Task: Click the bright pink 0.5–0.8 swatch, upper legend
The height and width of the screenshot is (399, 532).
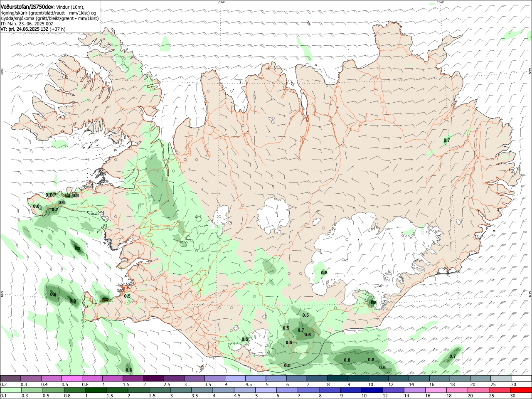Action: (x=71, y=378)
